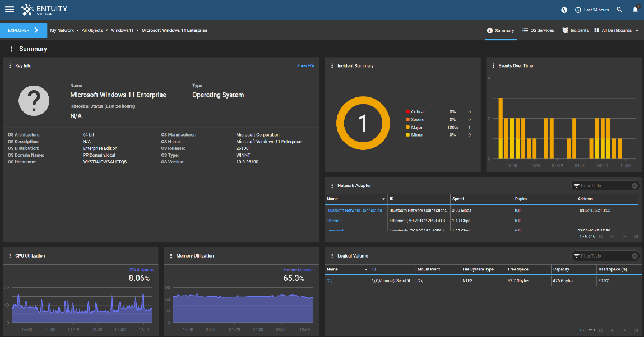Open the search magnifier in header

[x=619, y=10]
